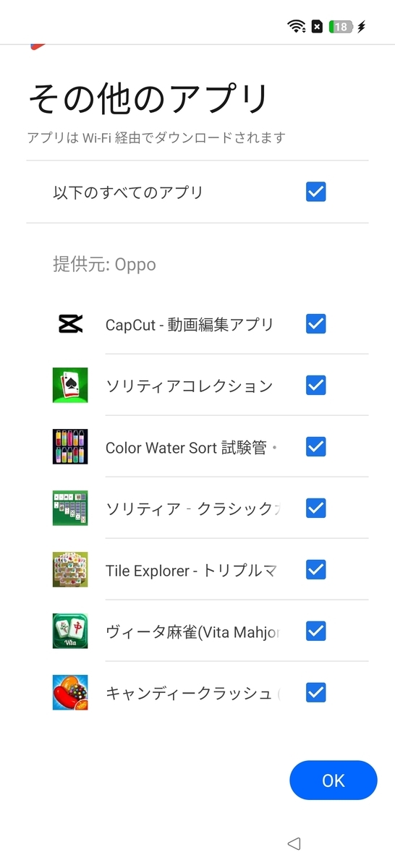Uncheck the キャンディークラッシュ checkbox

click(x=316, y=693)
